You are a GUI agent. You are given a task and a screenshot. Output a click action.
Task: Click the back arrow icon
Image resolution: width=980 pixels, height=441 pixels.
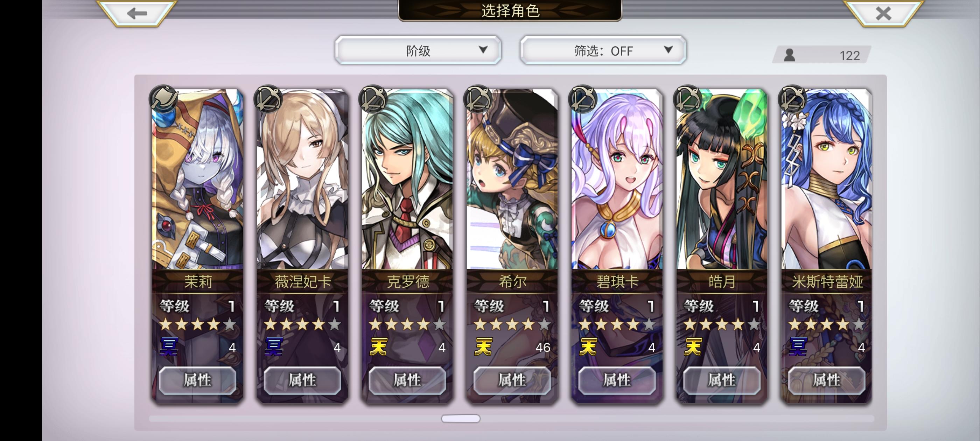(x=137, y=13)
